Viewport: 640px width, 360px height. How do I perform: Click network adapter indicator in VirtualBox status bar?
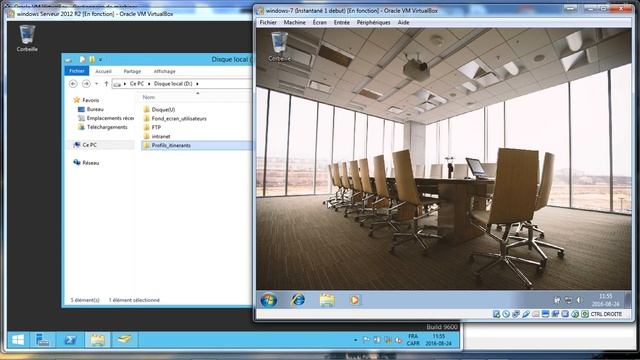pyautogui.click(x=516, y=314)
